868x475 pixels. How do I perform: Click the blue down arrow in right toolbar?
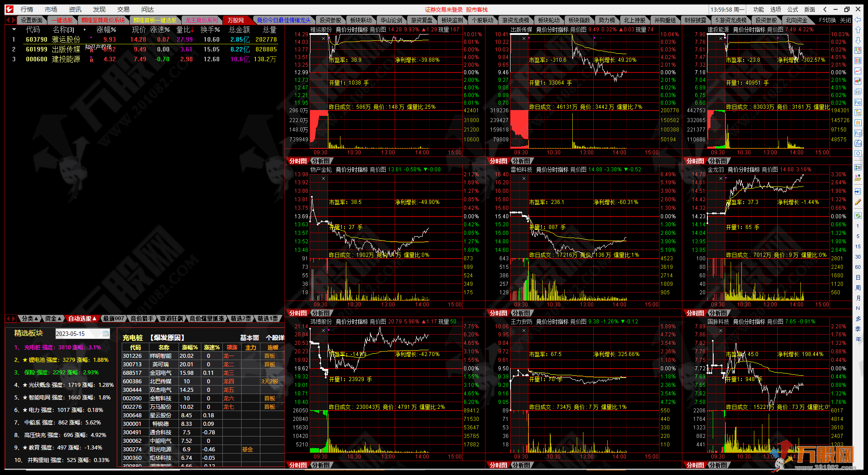coord(858,40)
